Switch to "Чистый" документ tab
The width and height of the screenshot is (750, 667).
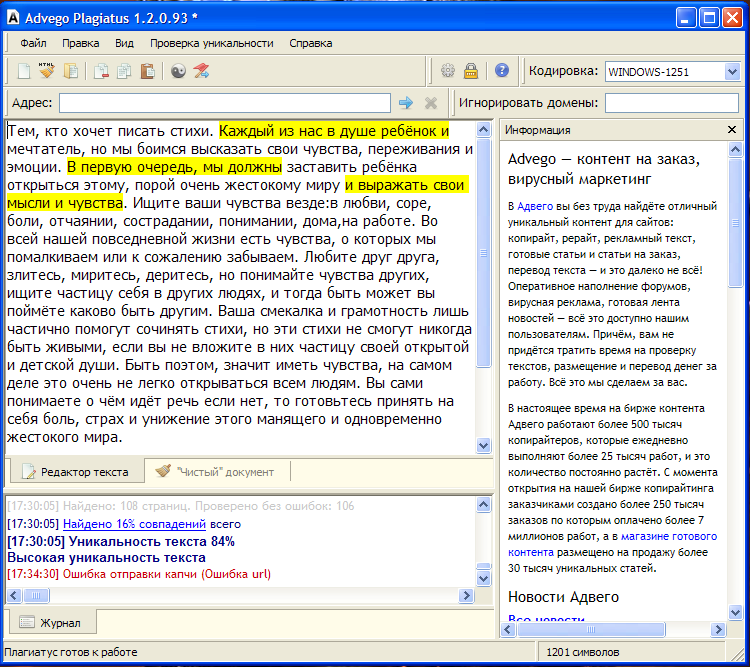(216, 472)
